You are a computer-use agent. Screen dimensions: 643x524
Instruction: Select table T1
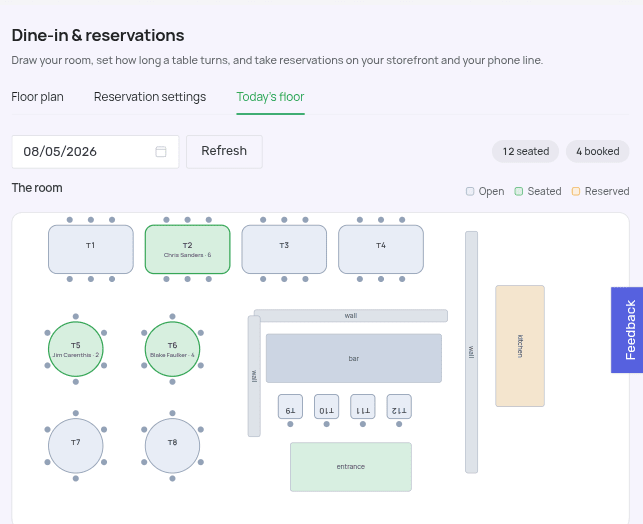click(91, 249)
